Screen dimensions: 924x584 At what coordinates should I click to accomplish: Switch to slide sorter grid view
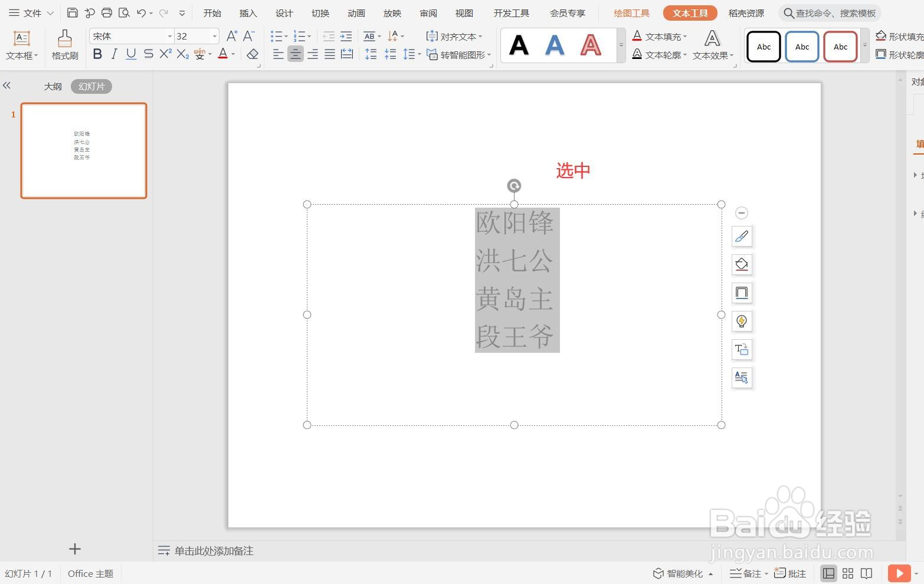coord(848,573)
